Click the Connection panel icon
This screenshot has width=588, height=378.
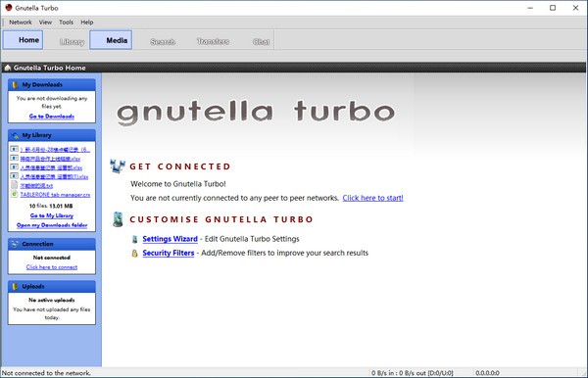15,244
